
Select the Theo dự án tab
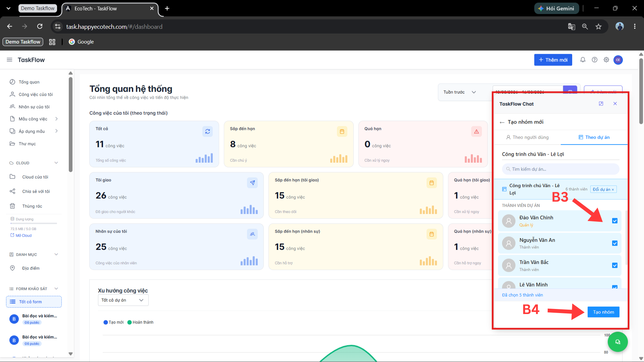click(x=594, y=137)
